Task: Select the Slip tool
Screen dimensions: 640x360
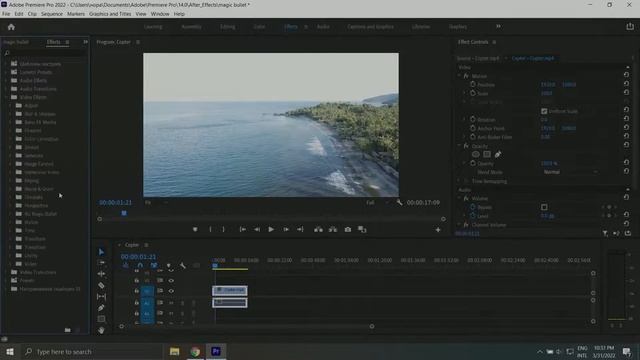Action: point(101,296)
